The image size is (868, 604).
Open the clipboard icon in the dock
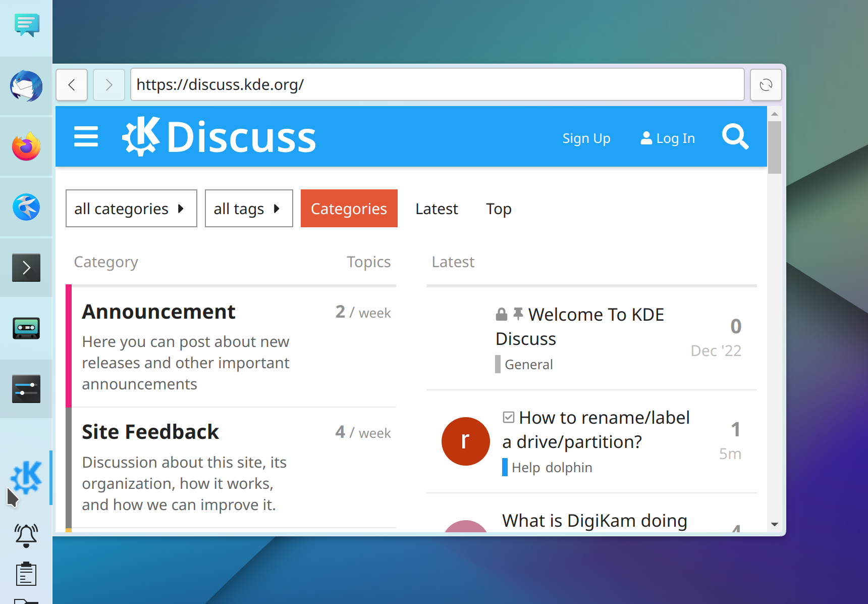tap(26, 574)
